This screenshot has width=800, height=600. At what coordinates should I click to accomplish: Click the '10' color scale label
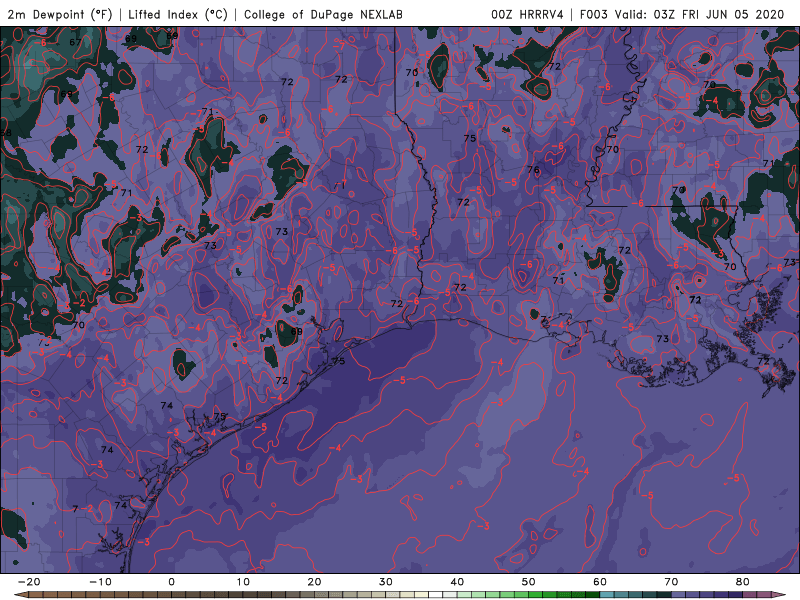coord(243,582)
